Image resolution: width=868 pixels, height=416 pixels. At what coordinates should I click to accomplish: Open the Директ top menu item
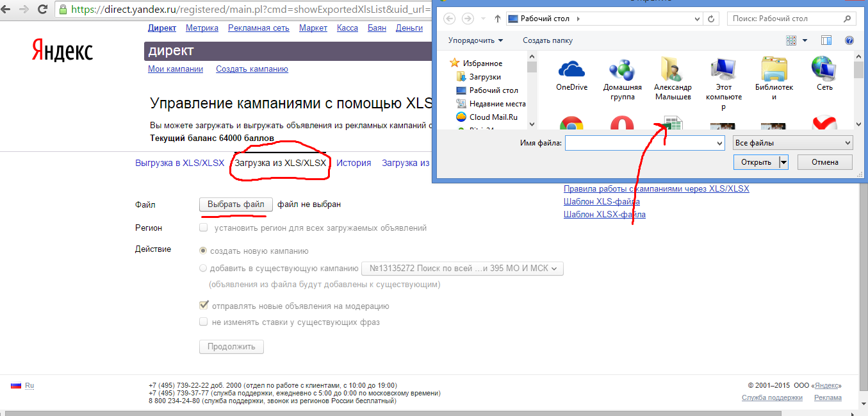tap(162, 28)
